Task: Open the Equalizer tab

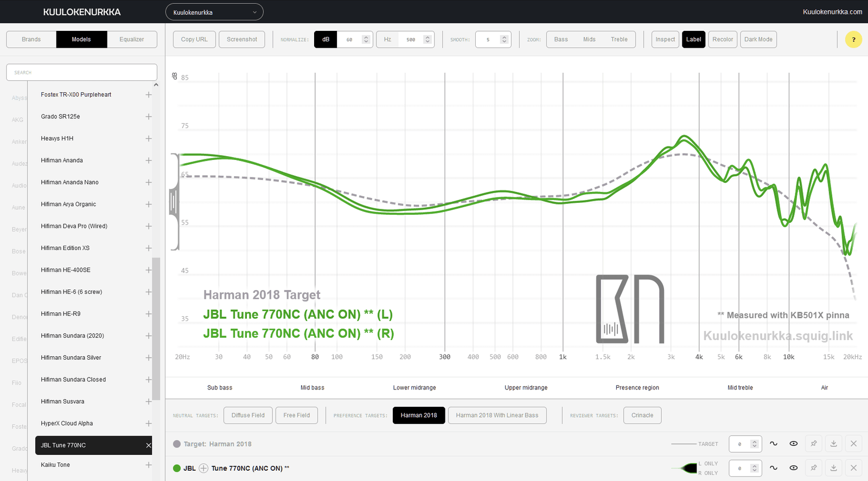Action: [x=132, y=40]
